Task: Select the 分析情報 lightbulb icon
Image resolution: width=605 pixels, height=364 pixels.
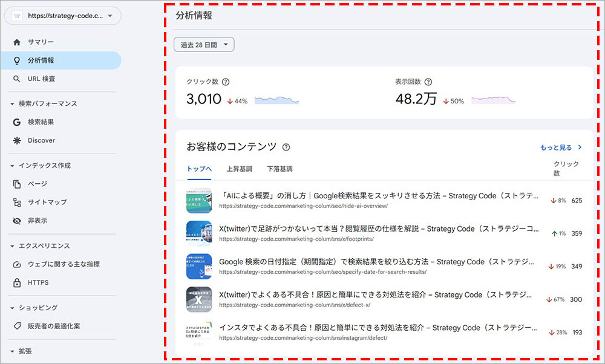Action: point(16,60)
